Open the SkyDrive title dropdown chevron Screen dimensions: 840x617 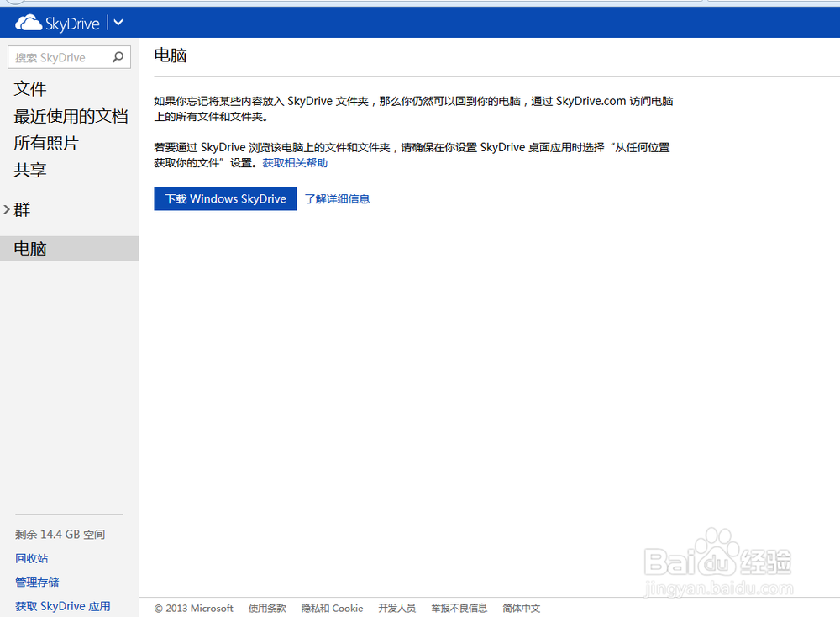(116, 23)
